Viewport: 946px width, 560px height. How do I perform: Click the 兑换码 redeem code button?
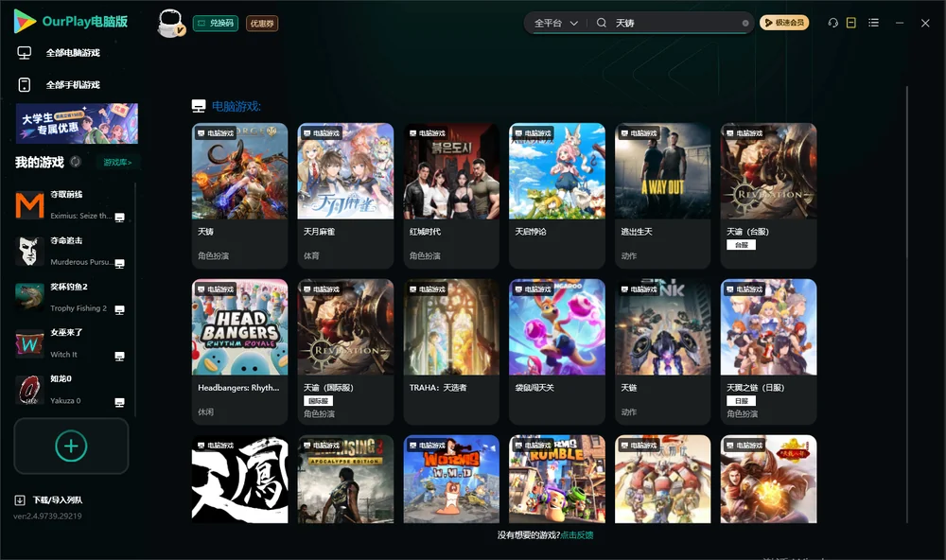[216, 24]
